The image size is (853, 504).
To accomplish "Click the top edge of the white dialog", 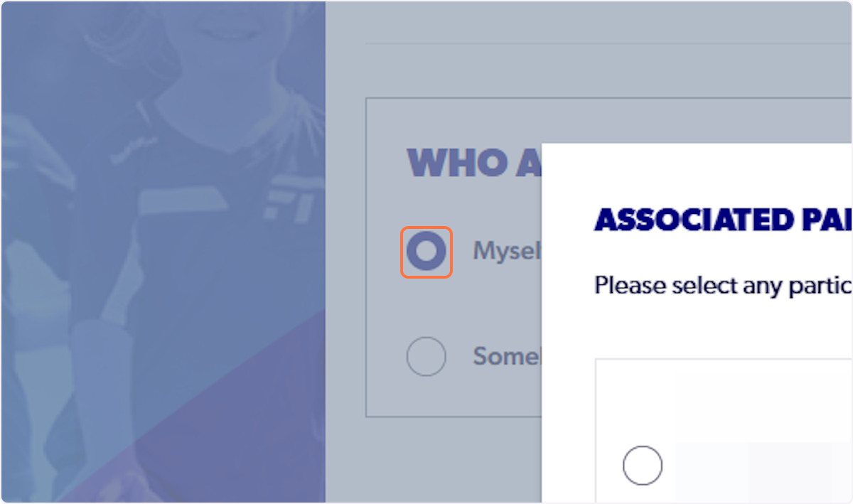I will tap(697, 147).
